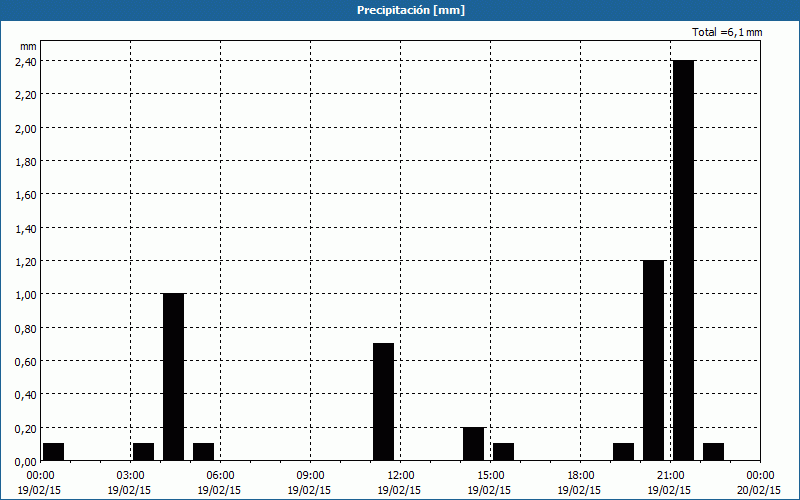Click the tallest bar reaching 2,40 mm
Screen dimensions: 800x500
pos(684,260)
